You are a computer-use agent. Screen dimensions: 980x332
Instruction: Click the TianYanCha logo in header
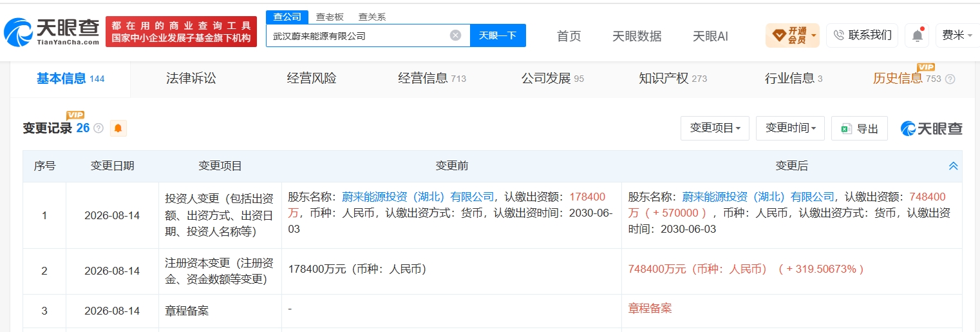pos(52,32)
